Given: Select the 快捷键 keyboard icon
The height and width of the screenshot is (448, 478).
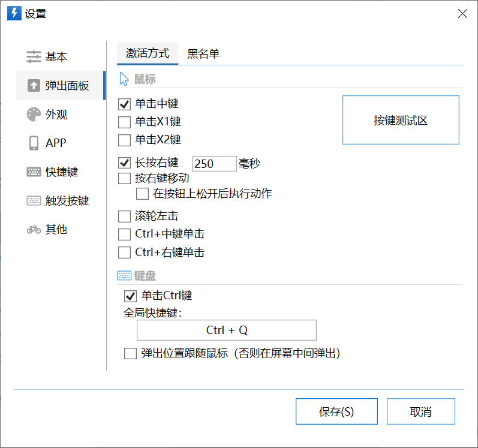Looking at the screenshot, I should [34, 172].
